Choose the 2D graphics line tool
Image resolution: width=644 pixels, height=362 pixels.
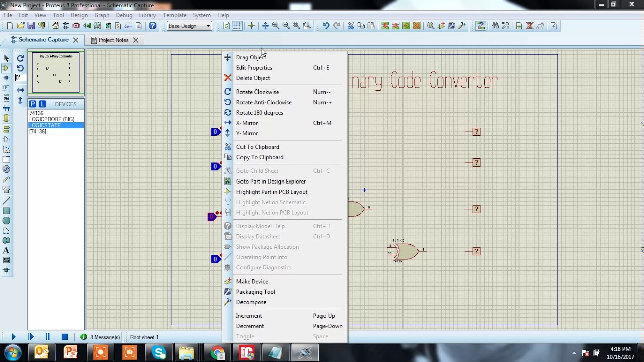pos(6,201)
